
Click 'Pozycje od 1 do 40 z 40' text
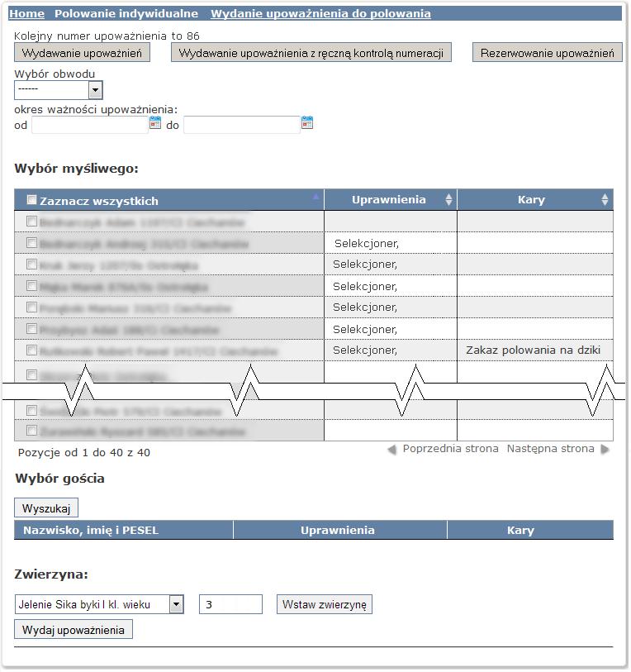[x=84, y=453]
